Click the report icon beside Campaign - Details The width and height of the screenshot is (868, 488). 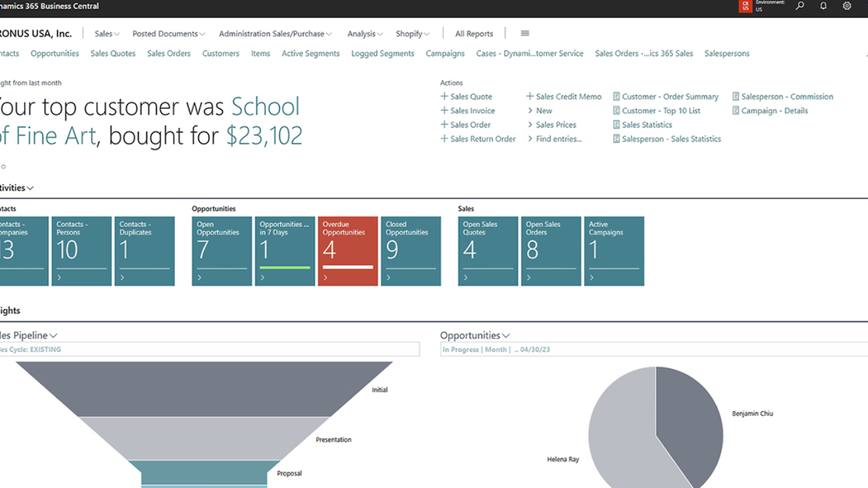click(736, 111)
